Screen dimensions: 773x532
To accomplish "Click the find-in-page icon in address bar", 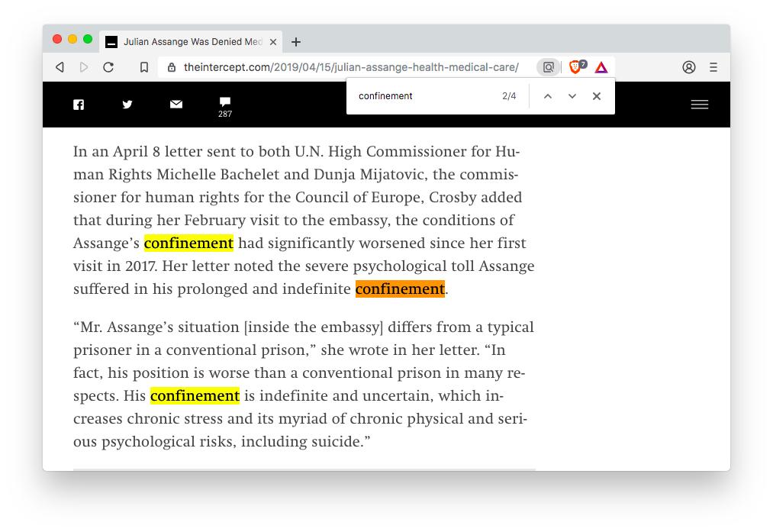I will (x=548, y=67).
